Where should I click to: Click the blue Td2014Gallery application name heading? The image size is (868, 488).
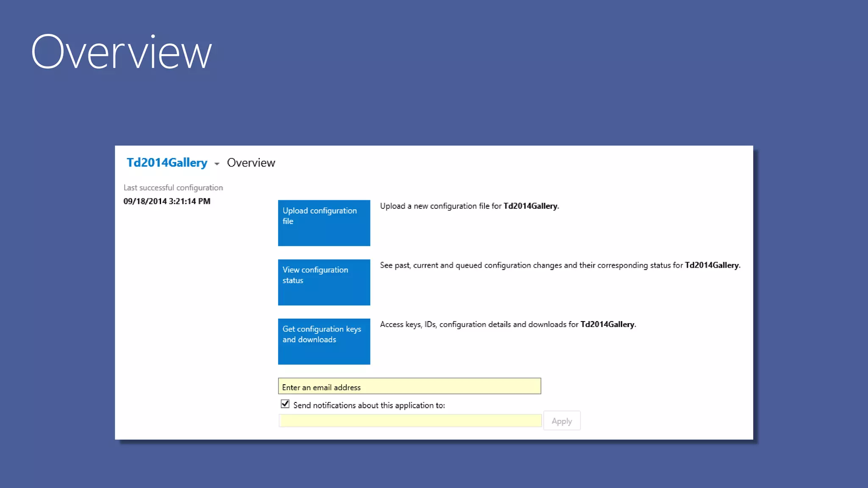coord(167,163)
